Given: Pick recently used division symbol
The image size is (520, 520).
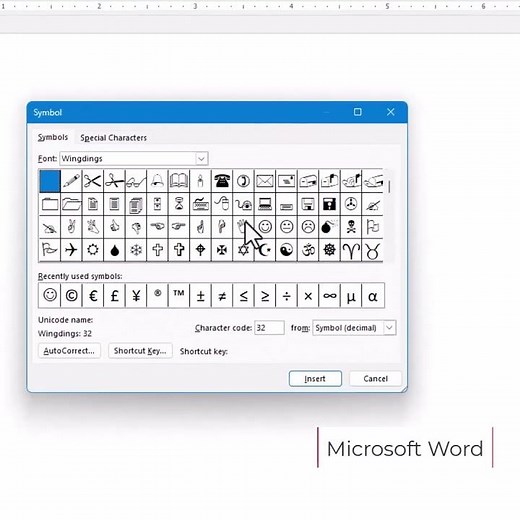Looking at the screenshot, I should 286,295.
